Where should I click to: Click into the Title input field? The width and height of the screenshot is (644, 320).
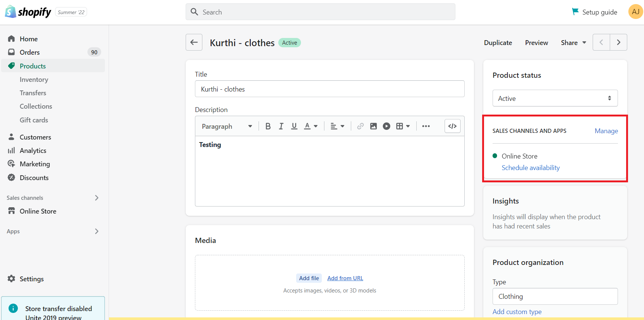(329, 89)
